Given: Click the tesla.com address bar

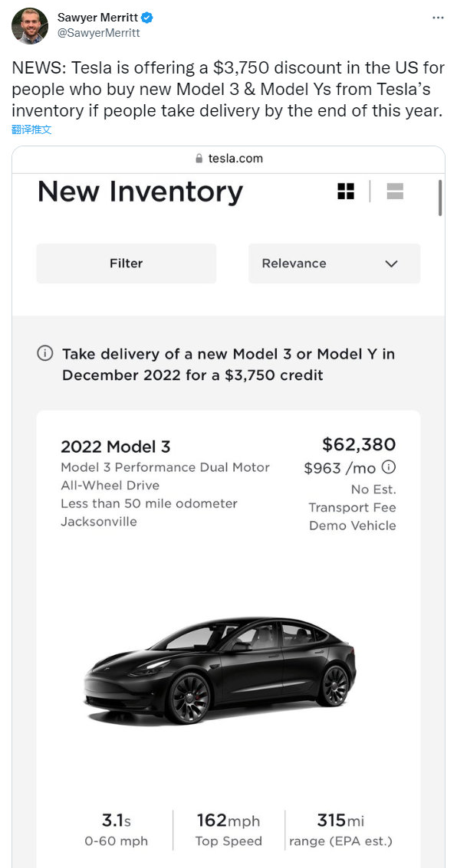Looking at the screenshot, I should point(228,159).
